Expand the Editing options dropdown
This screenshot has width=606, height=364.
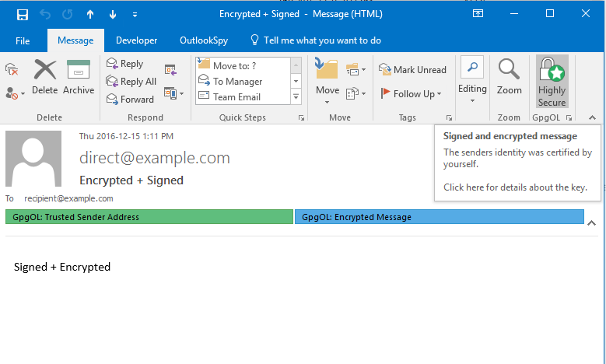(471, 78)
